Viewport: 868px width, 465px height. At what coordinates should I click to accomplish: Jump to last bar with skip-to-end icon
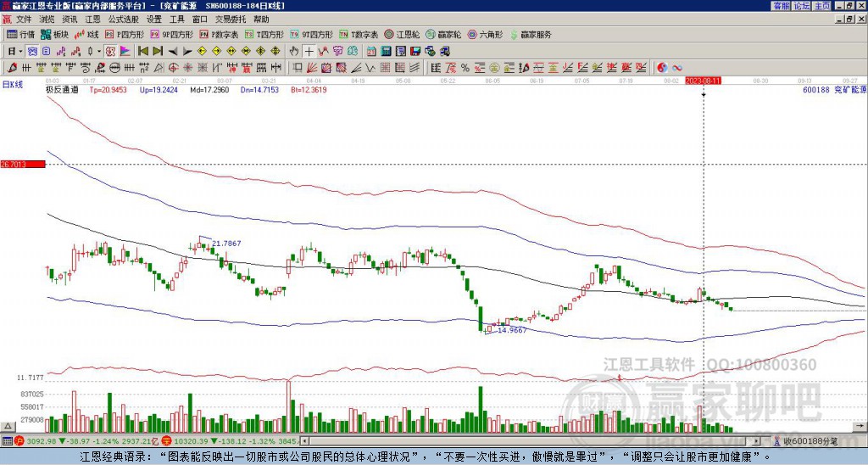pos(158,52)
